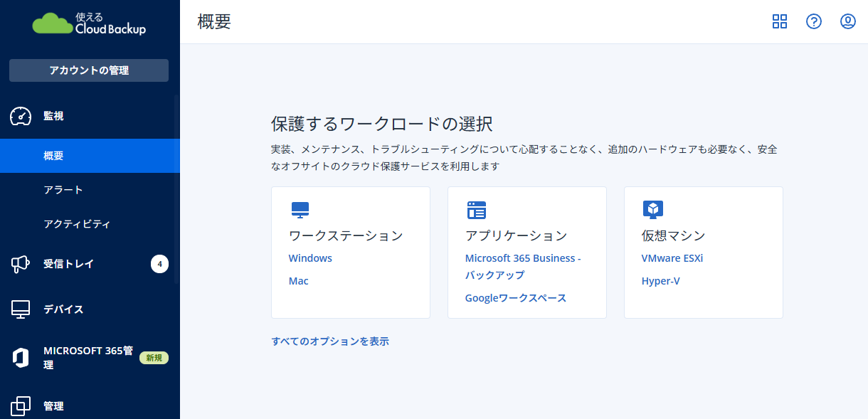Open アクティビティ in the sidebar
The image size is (868, 419).
pos(90,224)
